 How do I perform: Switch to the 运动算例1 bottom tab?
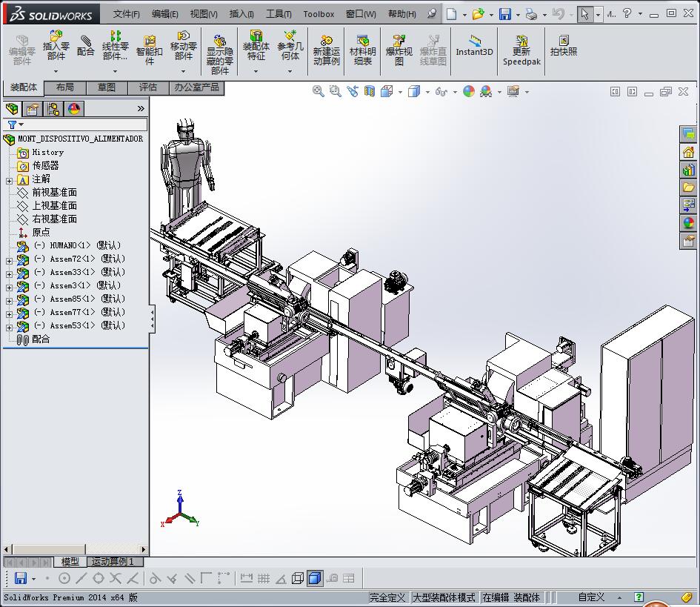(113, 562)
